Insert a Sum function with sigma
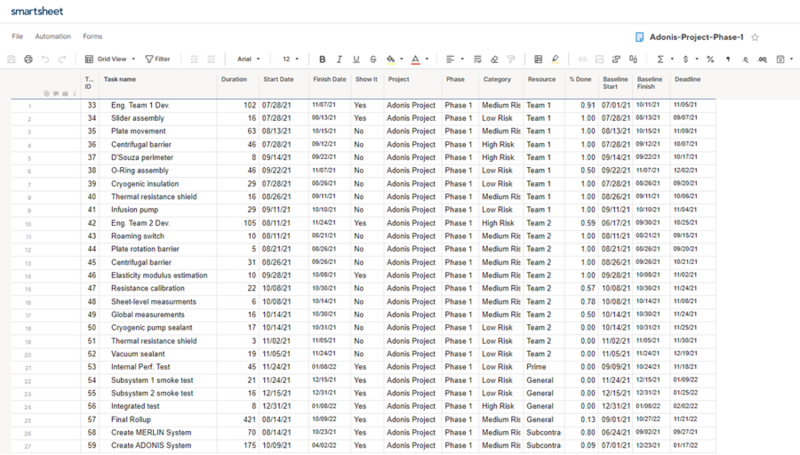Viewport: 800px width, 455px height. tap(660, 59)
